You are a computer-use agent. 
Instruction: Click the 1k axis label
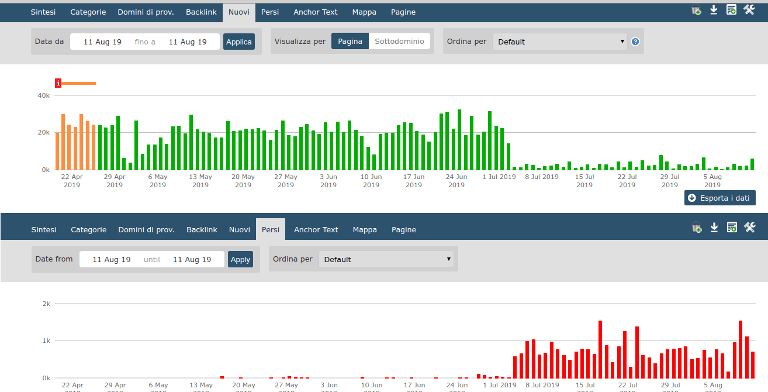click(46, 341)
